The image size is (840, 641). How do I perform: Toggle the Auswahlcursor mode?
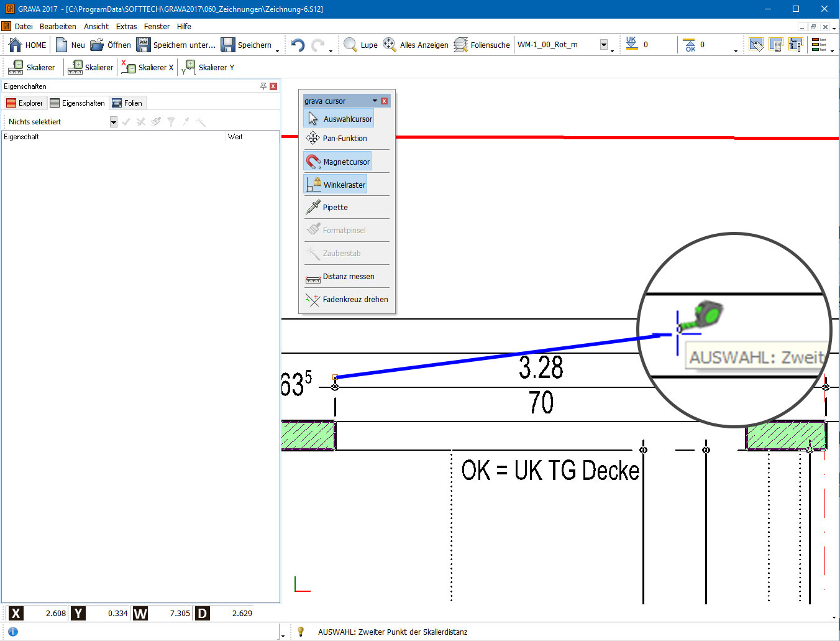pyautogui.click(x=339, y=119)
